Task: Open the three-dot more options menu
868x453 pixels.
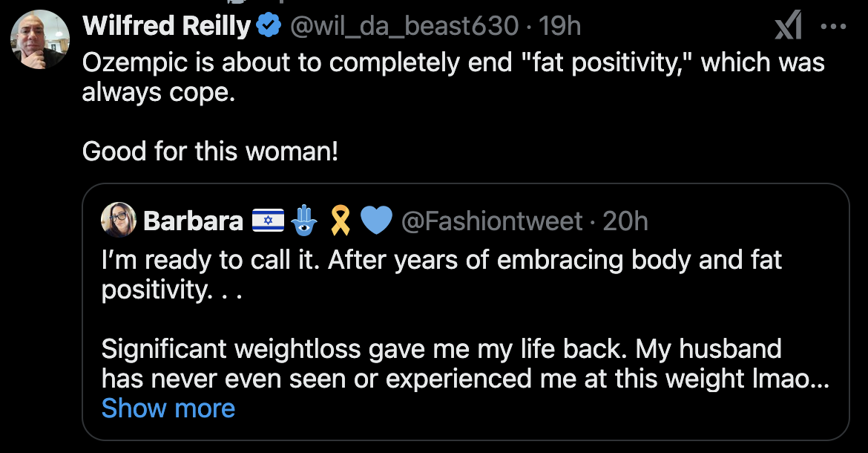Action: pos(833,27)
